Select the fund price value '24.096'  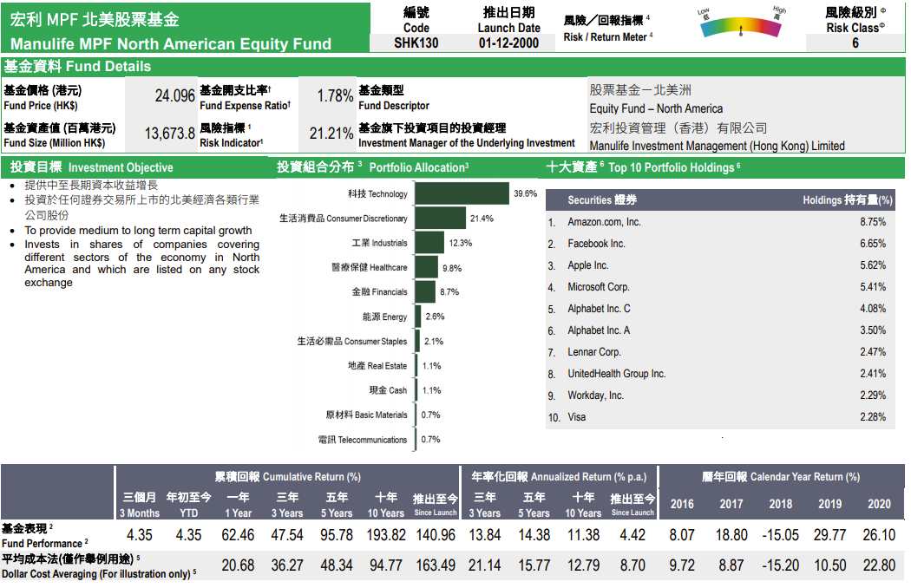pyautogui.click(x=175, y=96)
